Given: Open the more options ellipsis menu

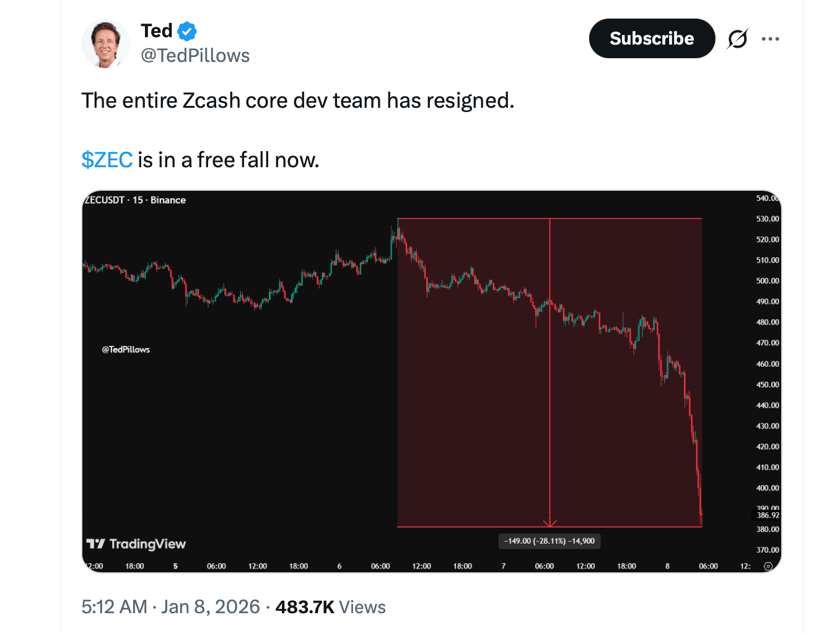Looking at the screenshot, I should pyautogui.click(x=771, y=38).
